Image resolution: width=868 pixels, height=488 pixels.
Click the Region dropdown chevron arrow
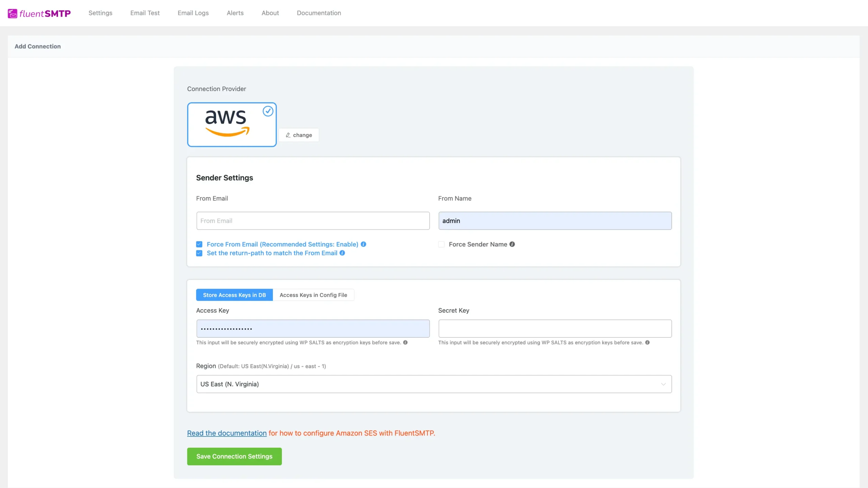click(663, 384)
